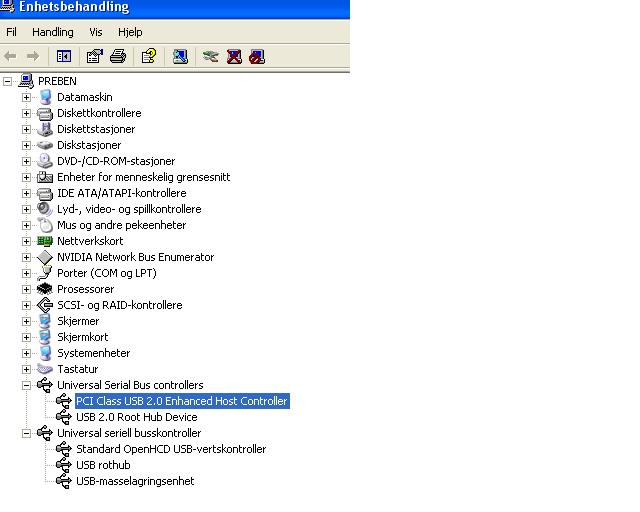Collapse Universal Serial Bus controllers node
Viewport: 640px width, 512px height.
[x=27, y=385]
